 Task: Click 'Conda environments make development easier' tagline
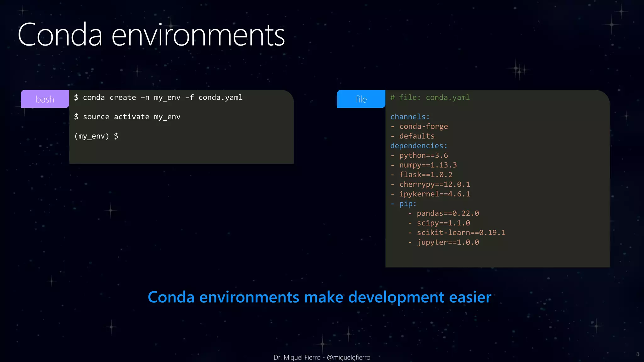coord(319,297)
